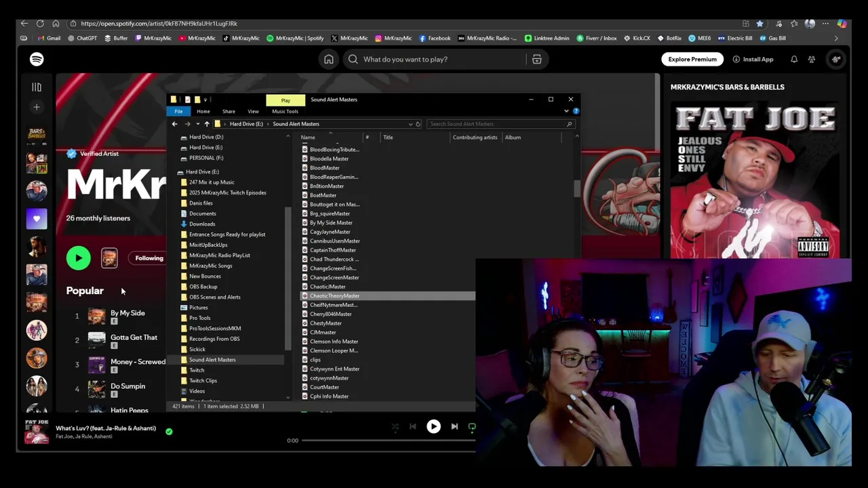Open Bars & Barbells playlist thumbnail in sidebar
The image size is (868, 488).
[37, 135]
